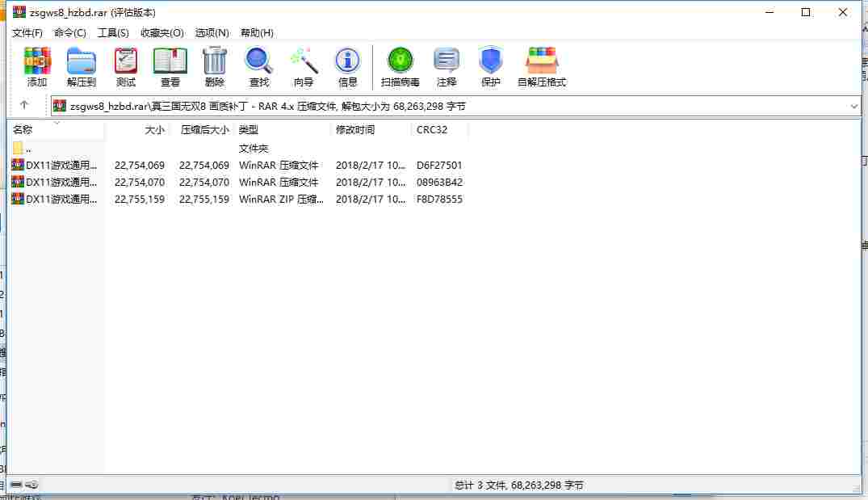Click the address bar path field
Screen dimensions: 868x500
point(455,106)
